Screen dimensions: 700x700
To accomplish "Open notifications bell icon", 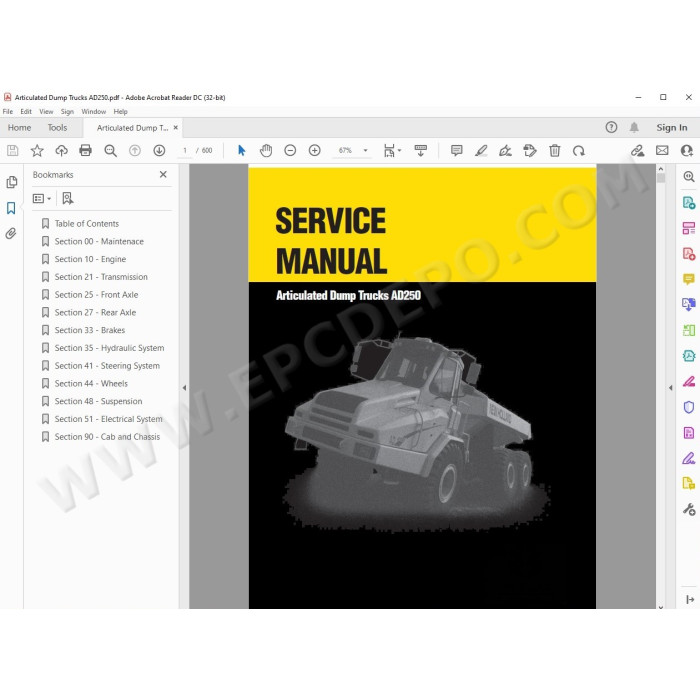I will [634, 128].
